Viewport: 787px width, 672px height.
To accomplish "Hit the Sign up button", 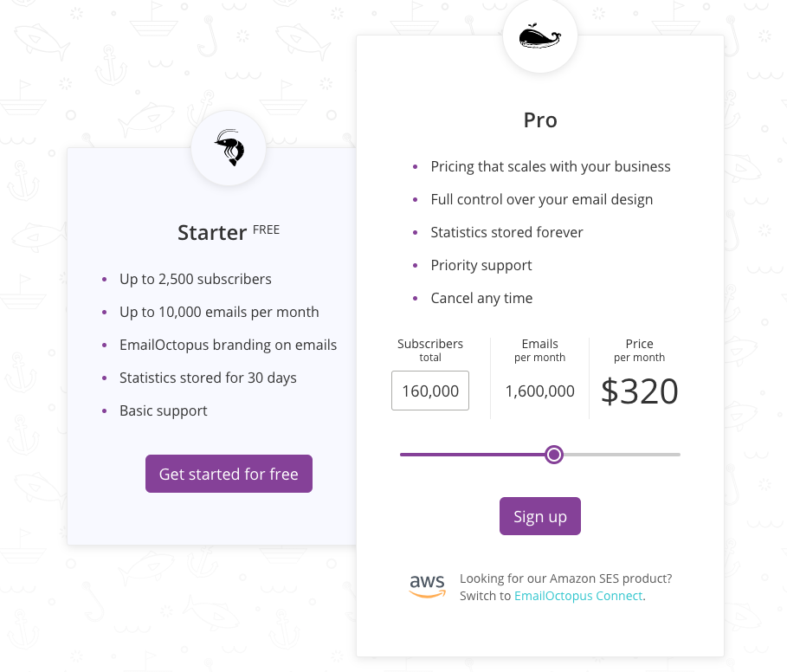I will (539, 517).
